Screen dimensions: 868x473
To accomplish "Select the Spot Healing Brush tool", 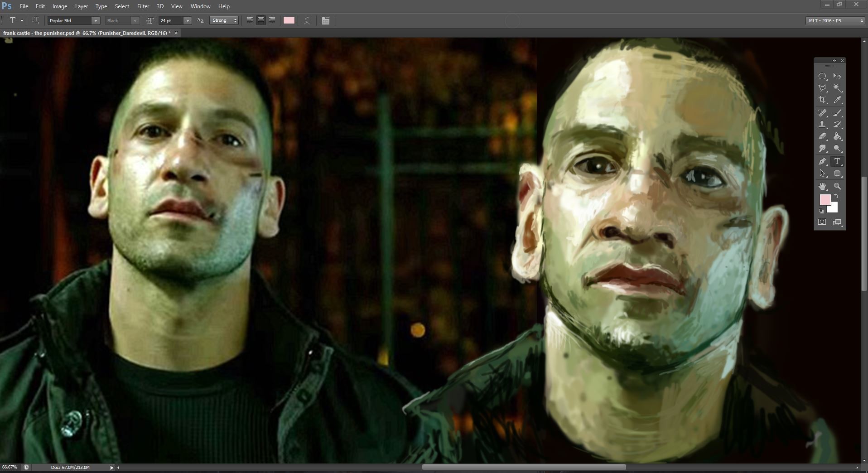I will click(x=822, y=113).
